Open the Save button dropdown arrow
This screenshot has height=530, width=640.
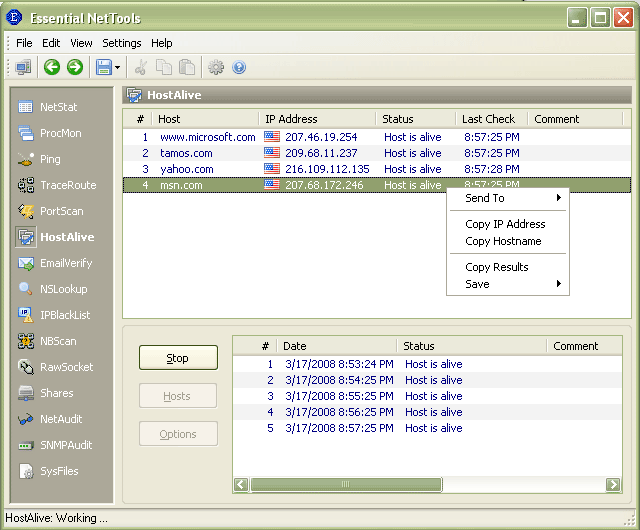click(118, 67)
